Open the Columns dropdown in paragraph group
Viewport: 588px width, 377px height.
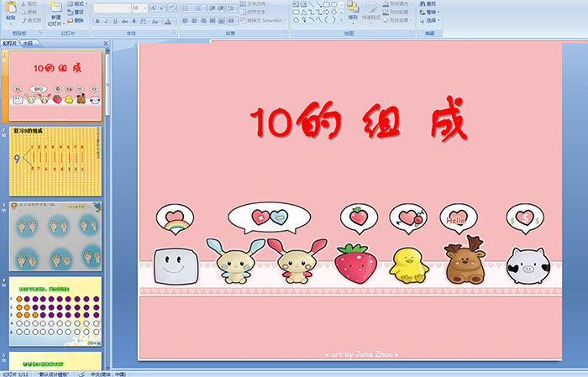pyautogui.click(x=233, y=21)
